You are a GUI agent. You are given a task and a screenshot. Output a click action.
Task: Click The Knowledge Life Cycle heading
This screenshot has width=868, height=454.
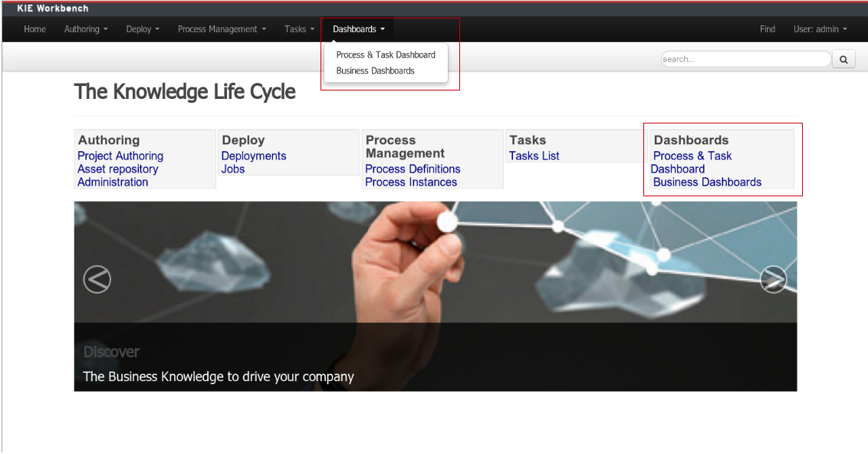point(185,92)
